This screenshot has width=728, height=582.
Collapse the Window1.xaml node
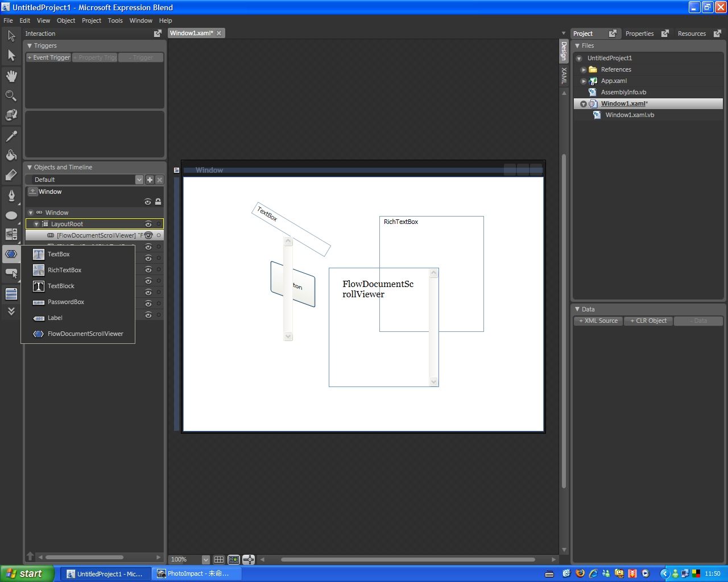[584, 103]
